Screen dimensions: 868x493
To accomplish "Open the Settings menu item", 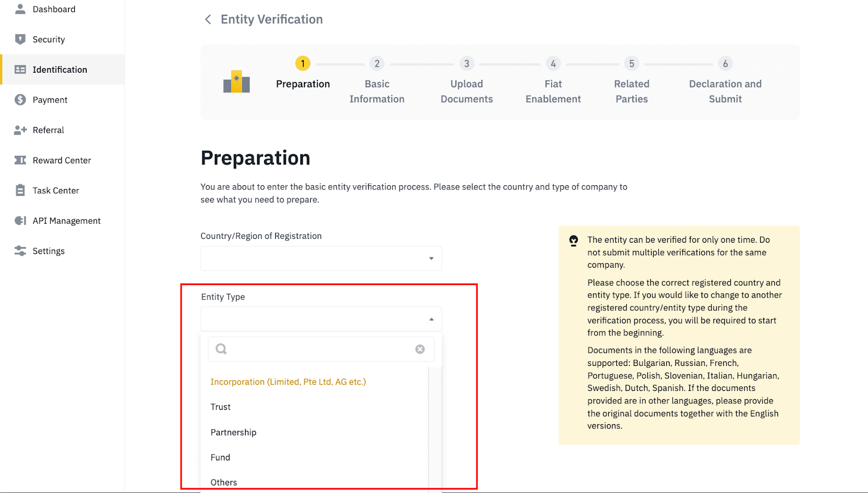I will [62, 251].
